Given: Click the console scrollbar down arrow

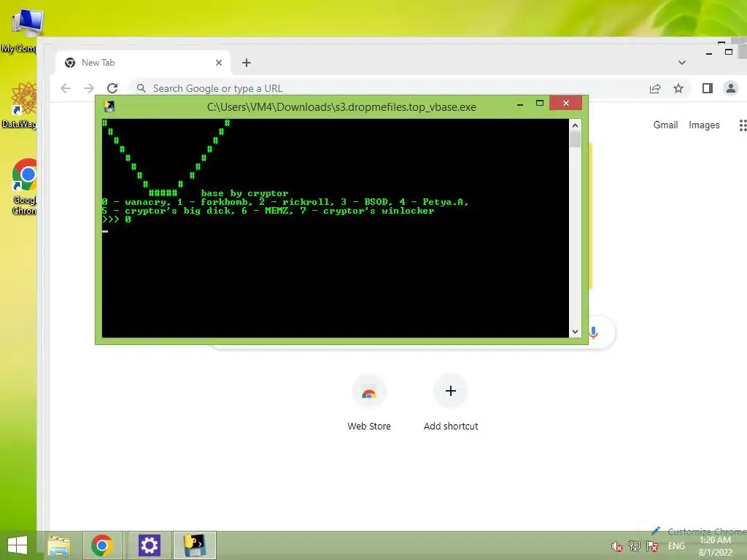Looking at the screenshot, I should [x=575, y=332].
